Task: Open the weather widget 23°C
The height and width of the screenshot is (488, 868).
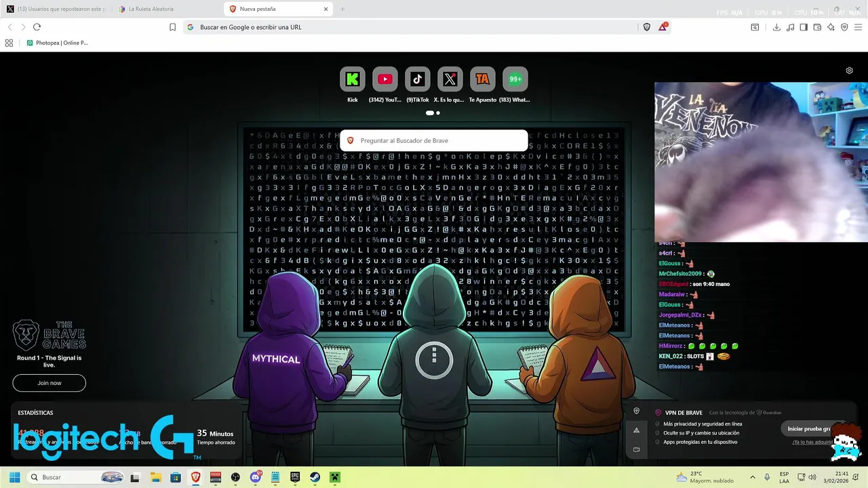Action: point(705,477)
